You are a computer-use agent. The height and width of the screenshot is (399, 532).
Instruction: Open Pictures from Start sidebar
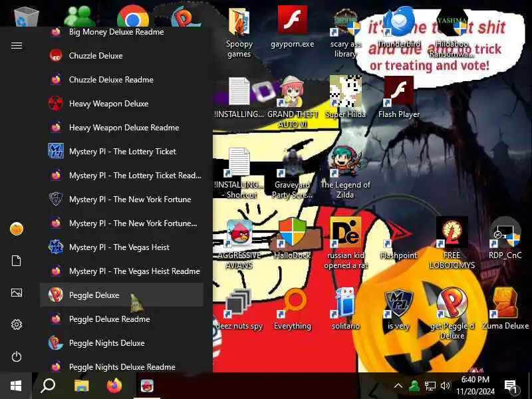pyautogui.click(x=16, y=293)
